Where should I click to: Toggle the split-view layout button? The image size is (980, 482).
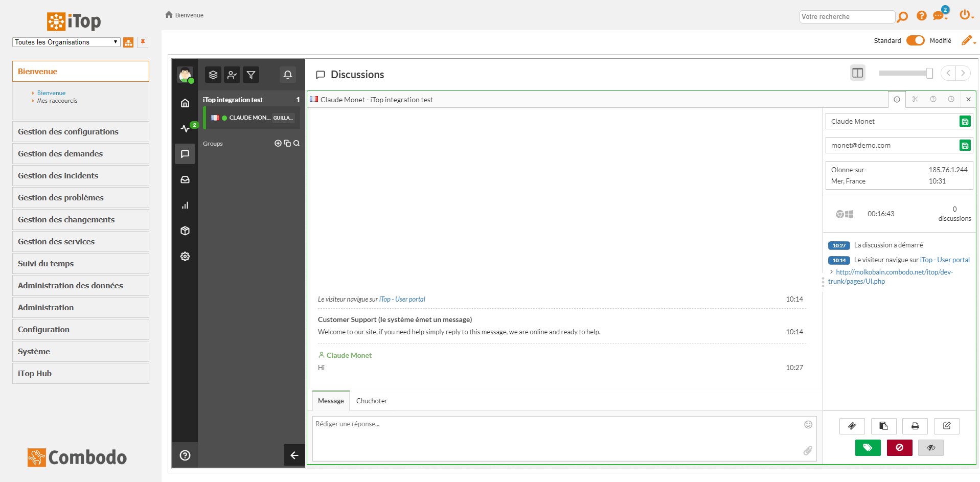pyautogui.click(x=857, y=73)
